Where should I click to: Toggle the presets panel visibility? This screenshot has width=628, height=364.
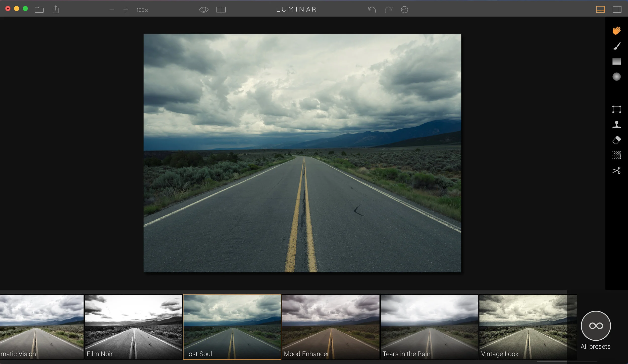[x=600, y=10]
